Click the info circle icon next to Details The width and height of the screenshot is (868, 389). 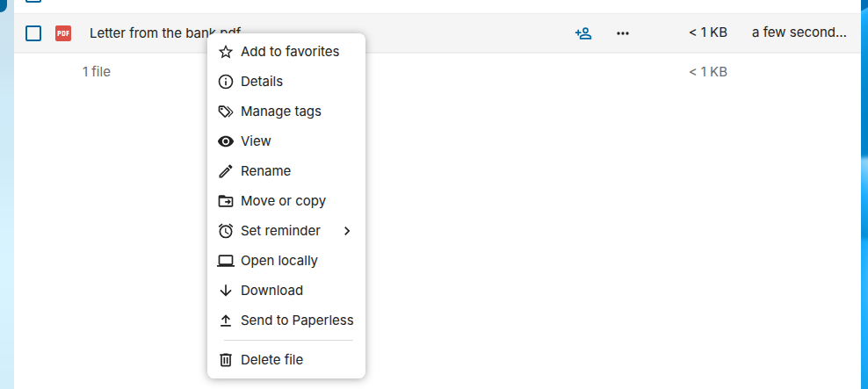click(225, 82)
